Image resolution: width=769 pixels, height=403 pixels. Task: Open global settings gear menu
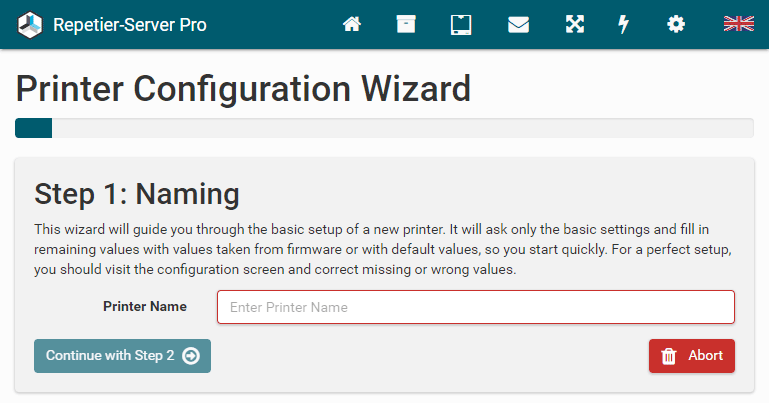coord(676,24)
